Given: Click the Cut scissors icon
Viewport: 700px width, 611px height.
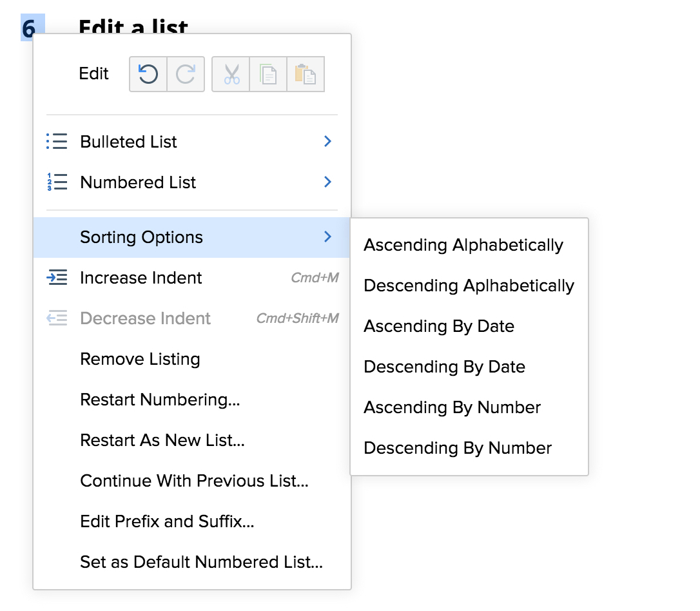Looking at the screenshot, I should pyautogui.click(x=231, y=74).
